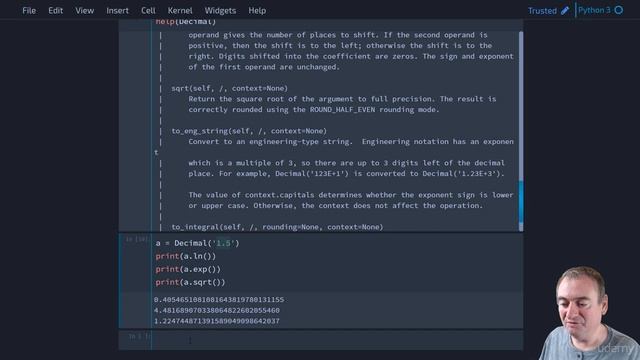Screen dimensions: 640x360
Task: Click the empty cell's In [ ] prompt
Action: click(x=139, y=337)
